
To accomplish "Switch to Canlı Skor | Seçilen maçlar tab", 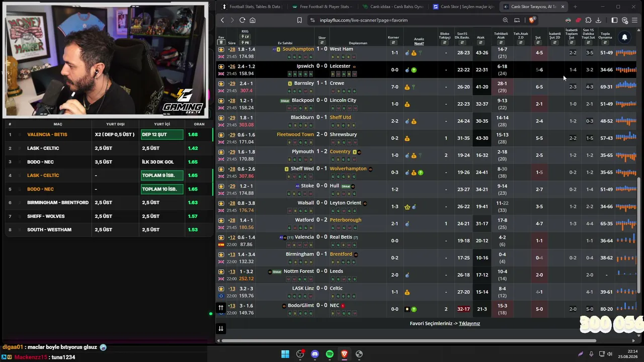I will pos(463,7).
